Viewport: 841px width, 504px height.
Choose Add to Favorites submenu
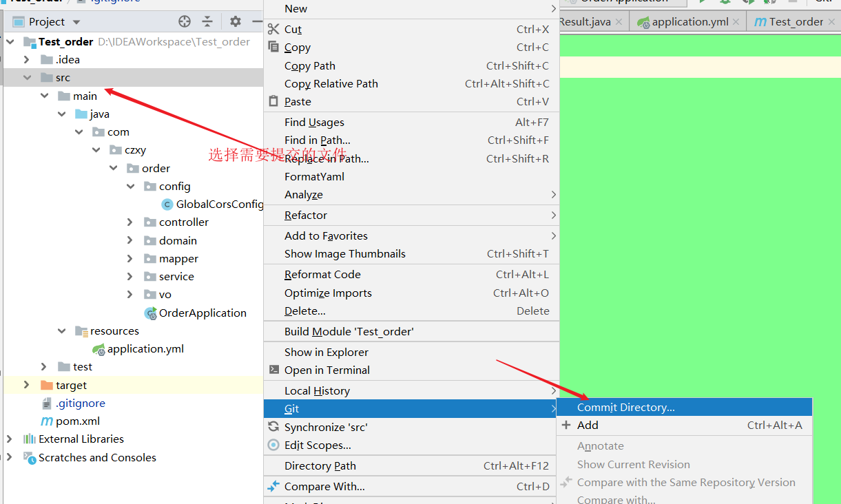coord(411,235)
